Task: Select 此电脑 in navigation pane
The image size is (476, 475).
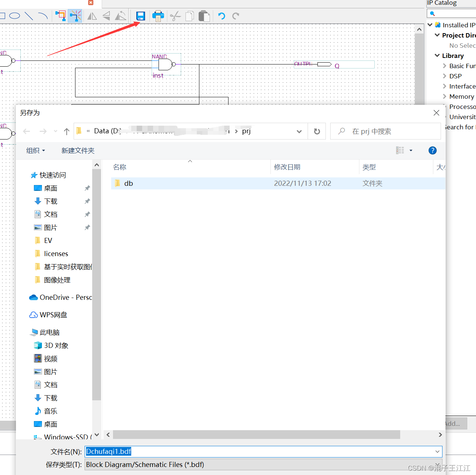Action: 44,333
